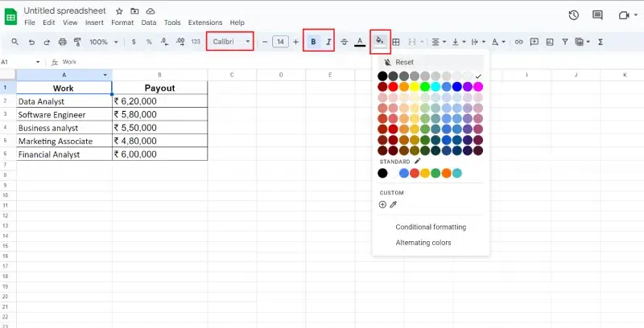Image resolution: width=644 pixels, height=328 pixels.
Task: Select the custom eyedropper tool
Action: coord(394,204)
